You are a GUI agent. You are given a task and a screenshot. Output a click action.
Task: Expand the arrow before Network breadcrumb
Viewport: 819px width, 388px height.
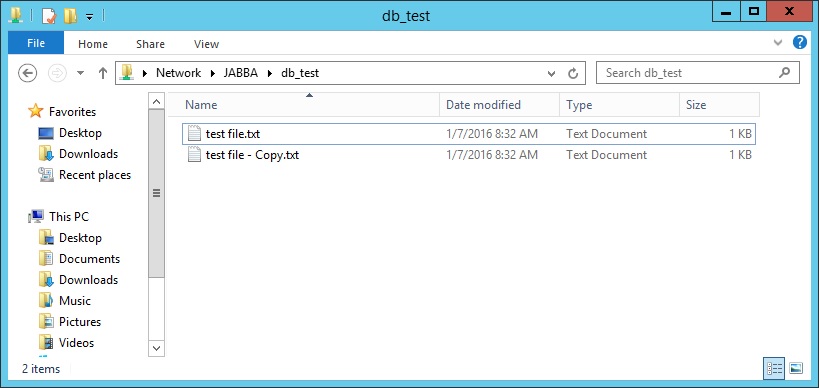click(145, 73)
